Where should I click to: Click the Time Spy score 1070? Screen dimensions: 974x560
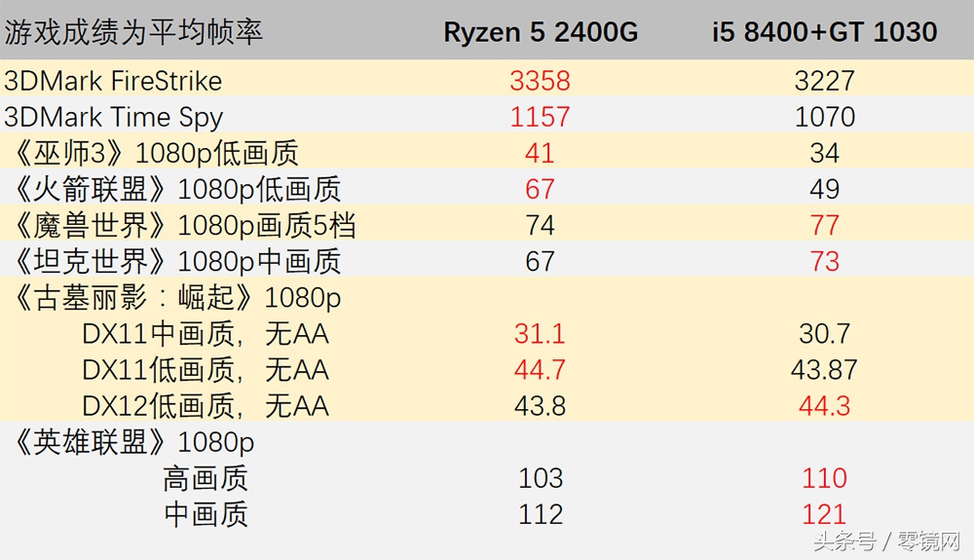(825, 117)
